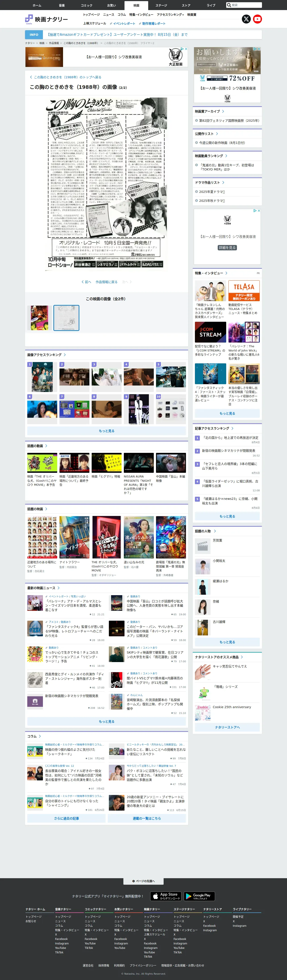
Task: Open イベントレポート in the sub navigation
Action: point(123,23)
